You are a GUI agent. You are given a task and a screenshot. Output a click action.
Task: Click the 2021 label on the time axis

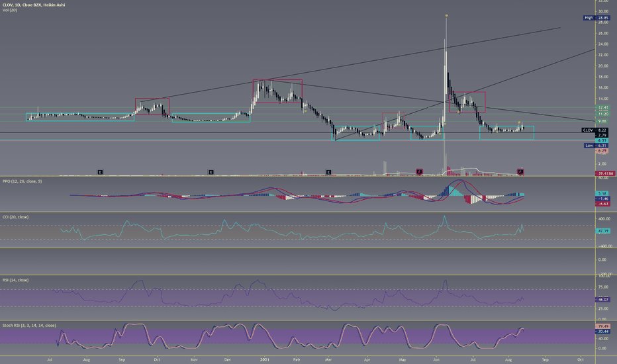click(265, 359)
